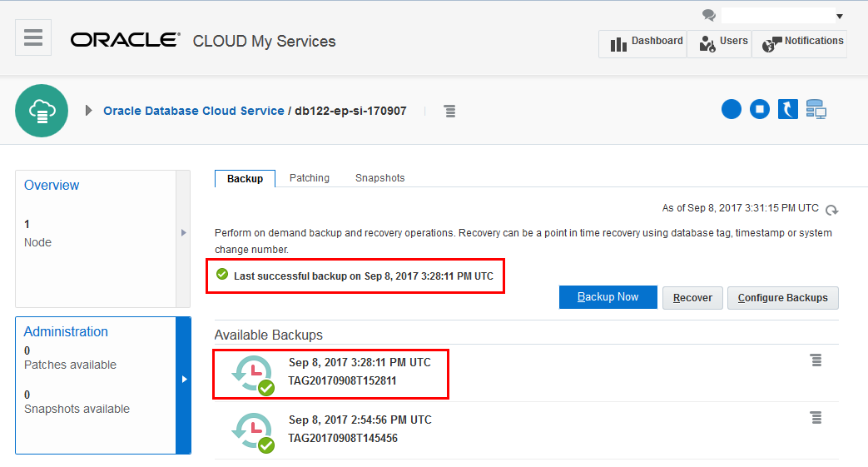Viewport: 868px width, 467px height.
Task: Click the stop service square icon
Action: 760,109
